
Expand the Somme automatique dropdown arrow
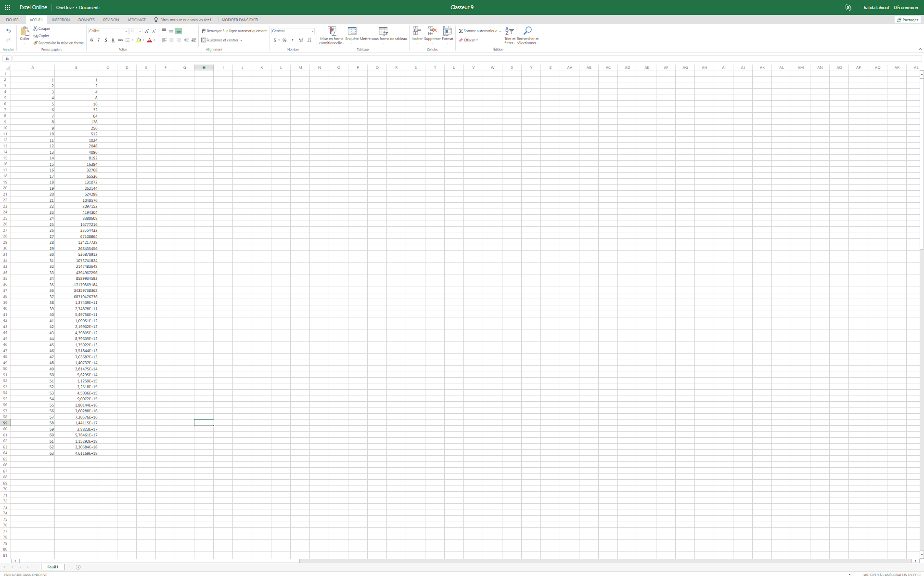coord(500,31)
